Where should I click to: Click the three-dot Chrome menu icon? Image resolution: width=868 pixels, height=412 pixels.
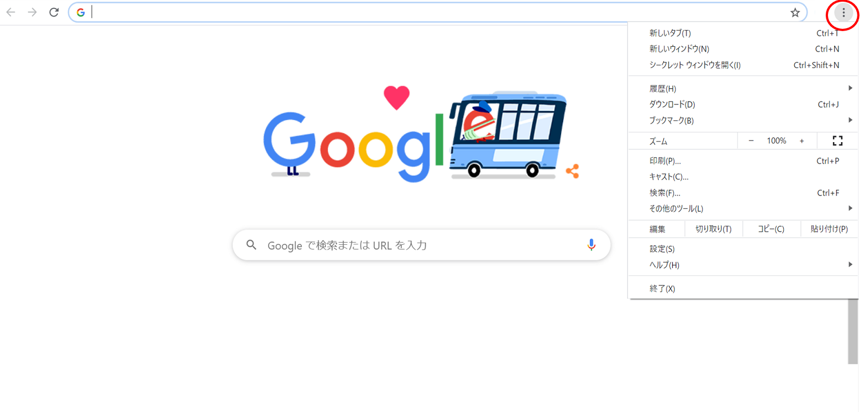(844, 12)
